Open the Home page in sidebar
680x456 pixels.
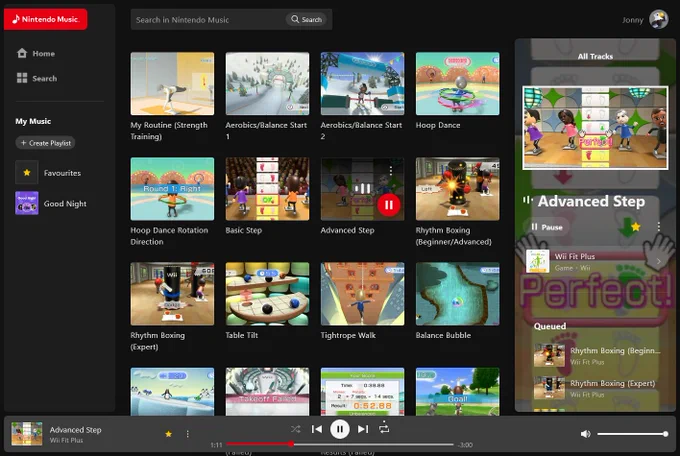[x=36, y=53]
